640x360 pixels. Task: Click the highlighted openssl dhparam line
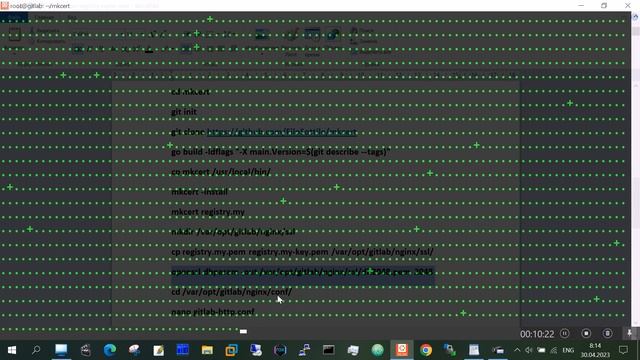[302, 272]
